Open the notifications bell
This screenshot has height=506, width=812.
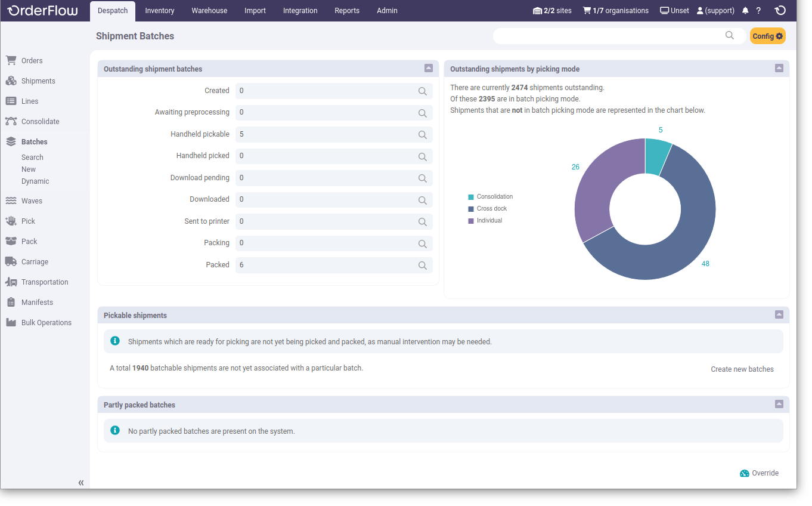tap(745, 10)
